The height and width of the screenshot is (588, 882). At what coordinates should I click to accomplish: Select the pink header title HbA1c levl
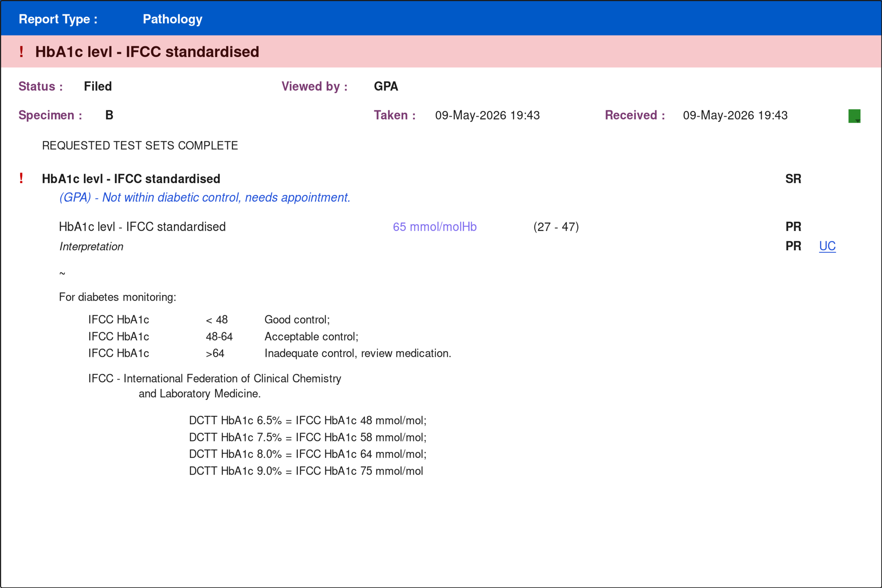coord(147,52)
